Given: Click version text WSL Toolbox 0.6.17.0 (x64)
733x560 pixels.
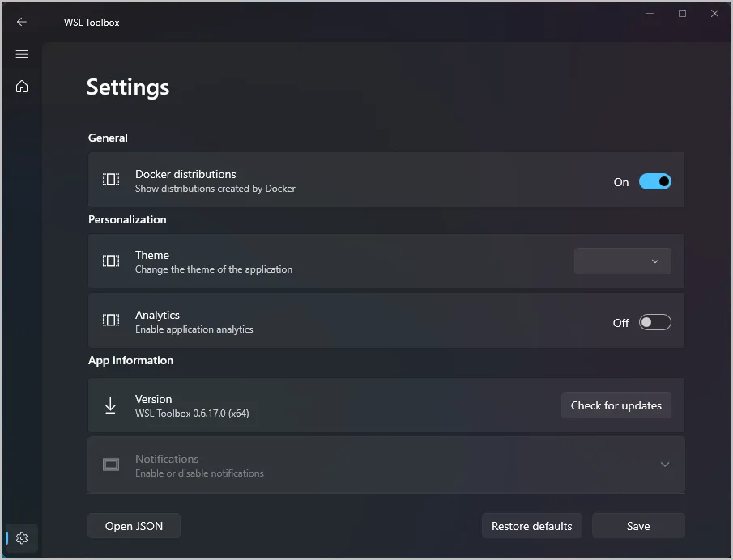Looking at the screenshot, I should 192,414.
